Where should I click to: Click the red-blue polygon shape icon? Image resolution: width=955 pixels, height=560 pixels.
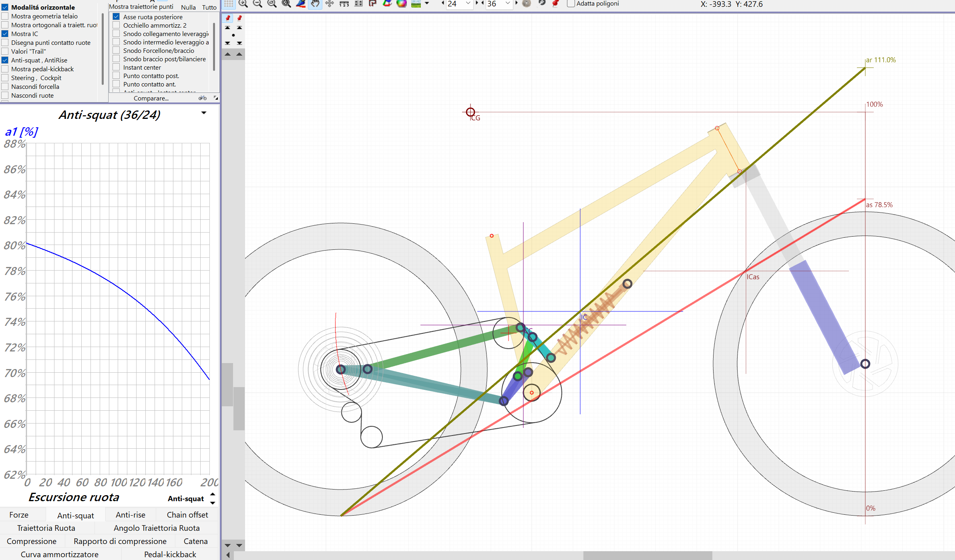tap(387, 4)
